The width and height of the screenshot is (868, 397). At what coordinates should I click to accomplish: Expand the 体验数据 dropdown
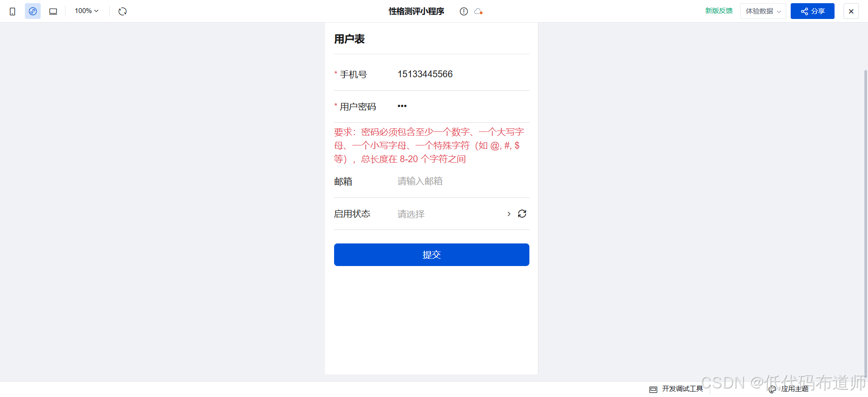(x=763, y=11)
